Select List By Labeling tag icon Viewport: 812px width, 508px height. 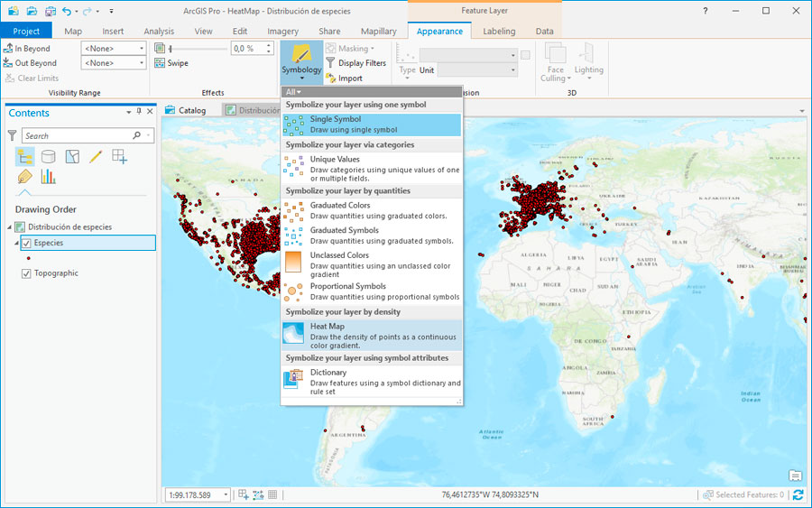click(24, 177)
